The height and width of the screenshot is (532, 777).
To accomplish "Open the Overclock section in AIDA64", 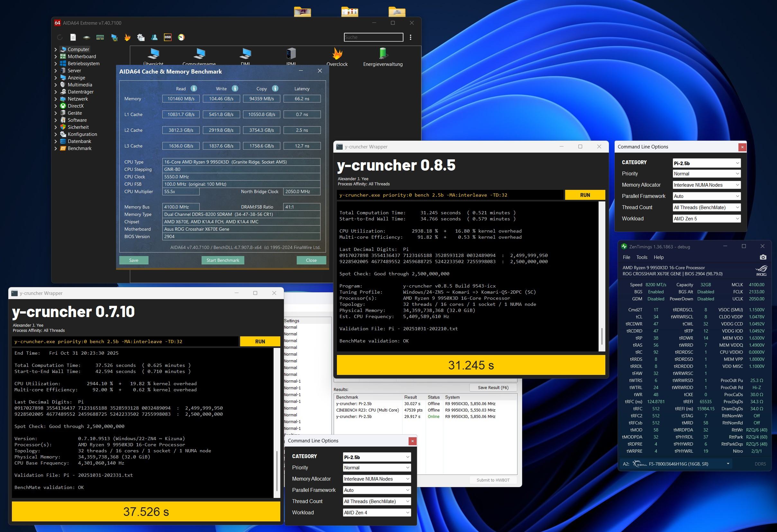I will (337, 57).
